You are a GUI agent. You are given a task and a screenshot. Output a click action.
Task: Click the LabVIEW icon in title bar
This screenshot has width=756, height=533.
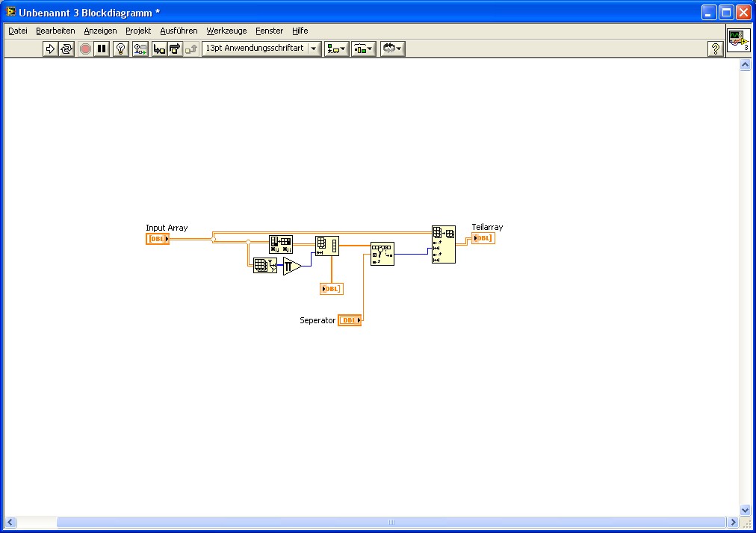pyautogui.click(x=10, y=11)
